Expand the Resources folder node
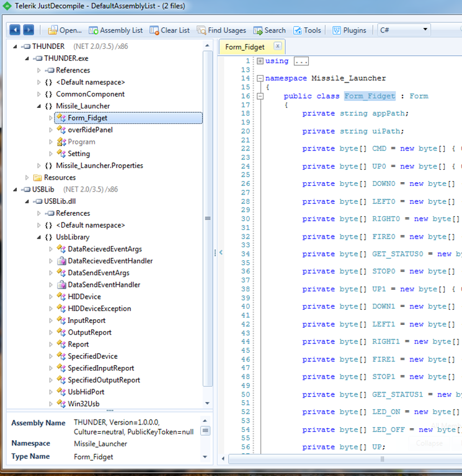The image size is (462, 476). (27, 177)
